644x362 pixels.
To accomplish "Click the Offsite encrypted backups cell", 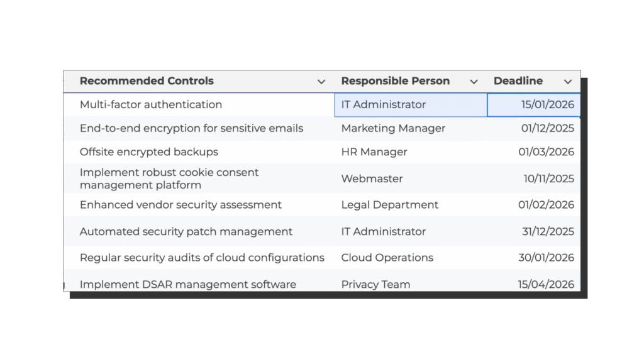I will click(x=149, y=152).
